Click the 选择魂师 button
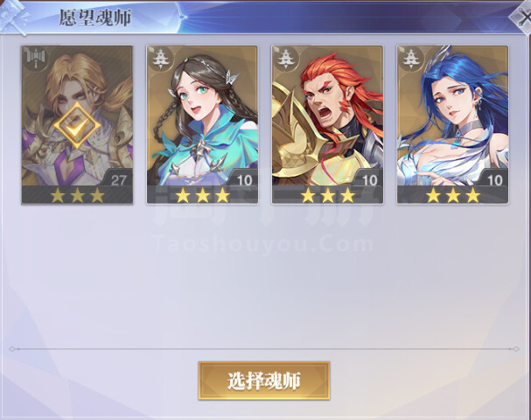The image size is (531, 420). click(264, 381)
